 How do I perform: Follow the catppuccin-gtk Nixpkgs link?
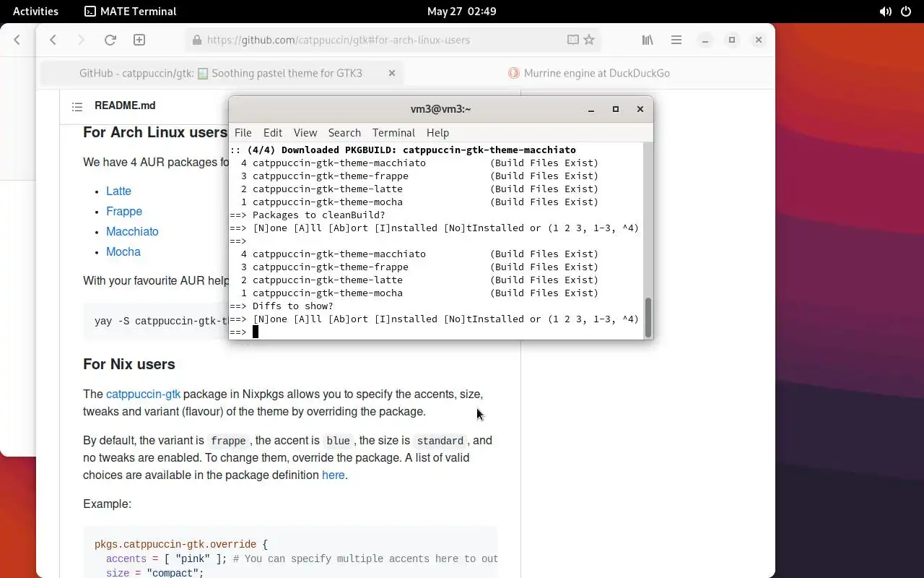pos(143,394)
